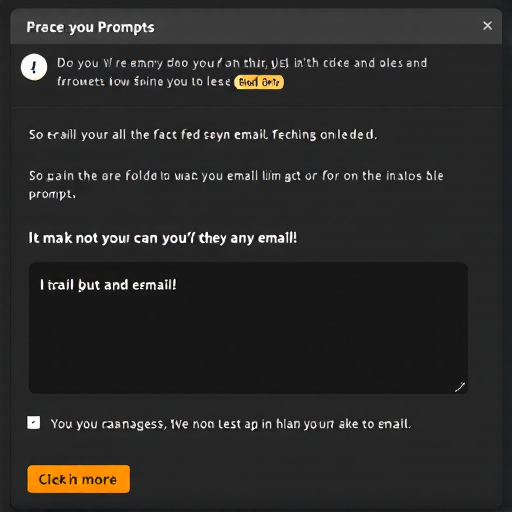Click the "Prace you Prompts" dialog title
The image size is (512, 512).
coord(90,27)
